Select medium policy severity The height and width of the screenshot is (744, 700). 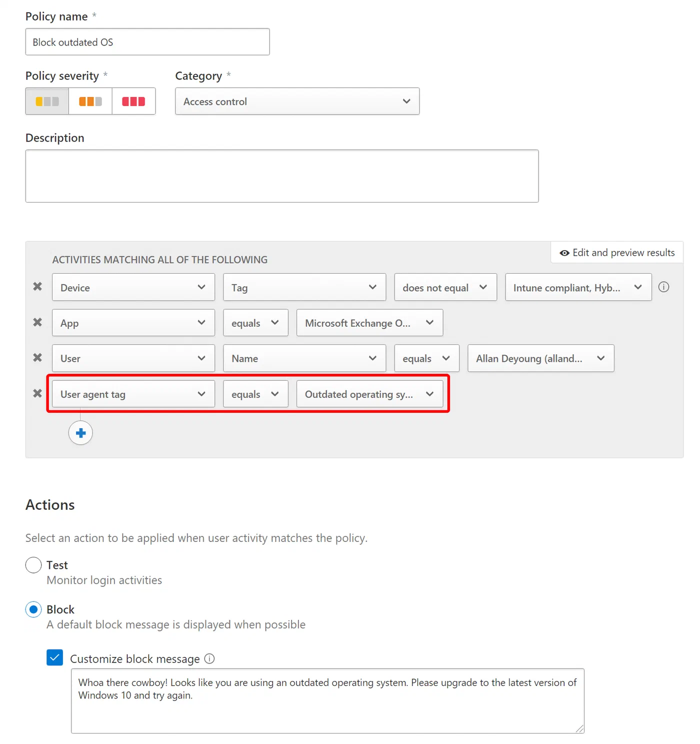[90, 101]
